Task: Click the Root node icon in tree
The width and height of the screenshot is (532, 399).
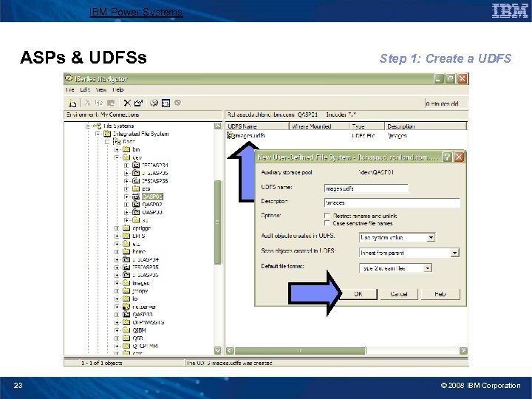Action: click(x=117, y=141)
